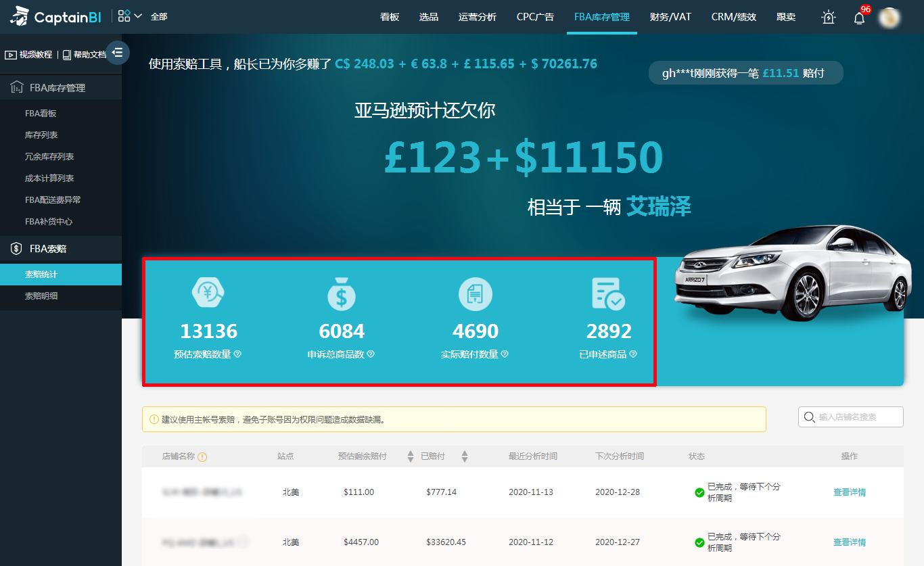Click the 已申述商品 checklist icon
924x566 pixels.
(x=609, y=294)
